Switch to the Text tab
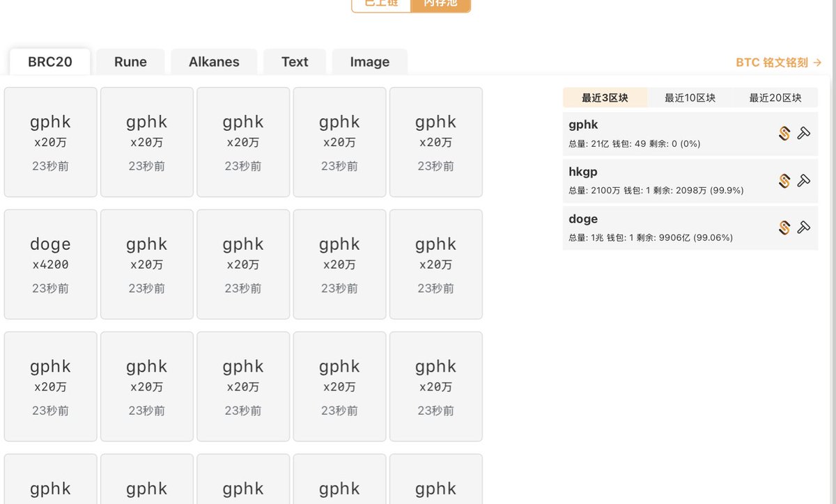 coord(294,61)
